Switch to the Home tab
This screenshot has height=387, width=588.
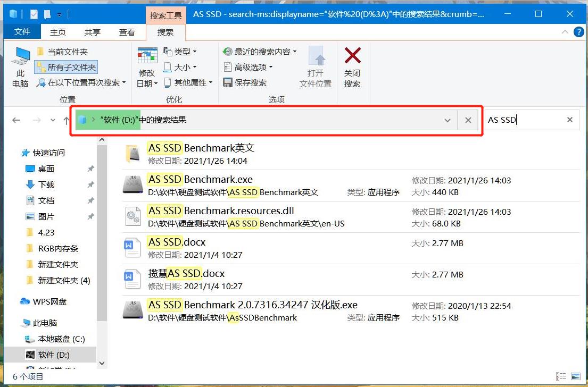click(58, 32)
